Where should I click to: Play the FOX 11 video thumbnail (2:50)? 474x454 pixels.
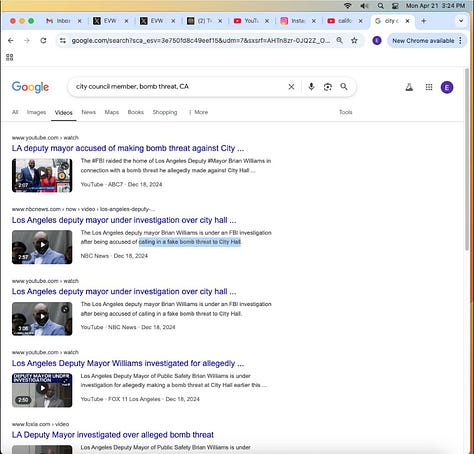pyautogui.click(x=42, y=390)
